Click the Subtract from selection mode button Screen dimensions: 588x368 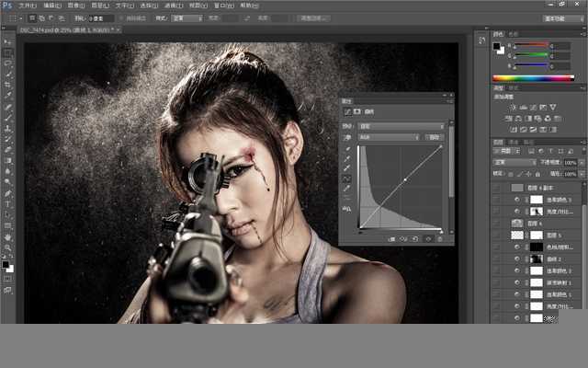[51, 18]
